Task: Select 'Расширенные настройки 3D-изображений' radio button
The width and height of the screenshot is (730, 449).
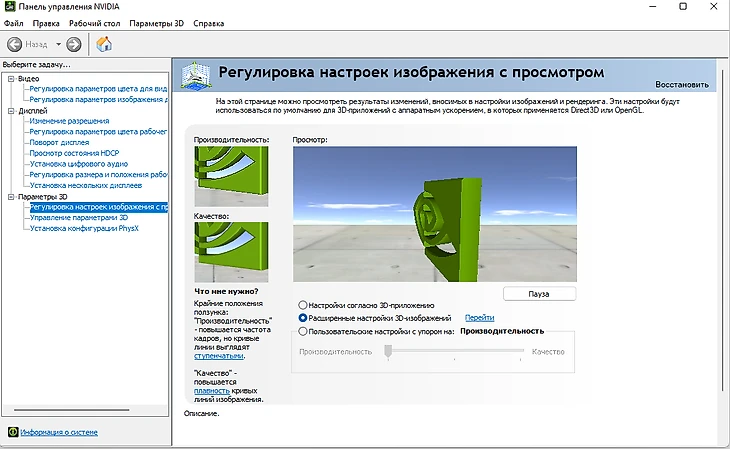Action: pos(303,317)
